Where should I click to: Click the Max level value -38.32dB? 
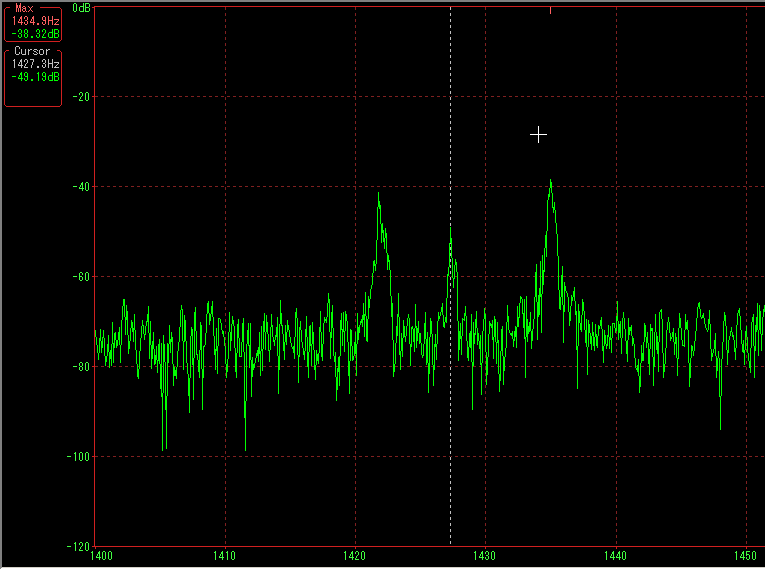coord(36,34)
